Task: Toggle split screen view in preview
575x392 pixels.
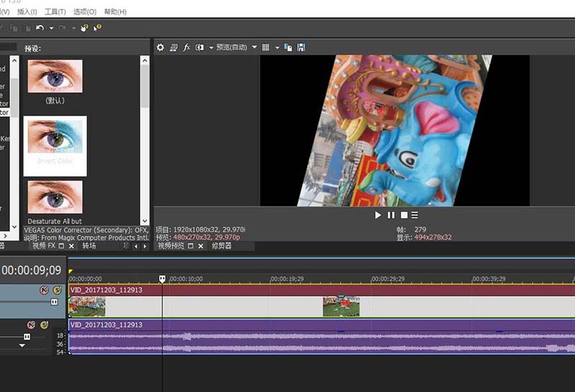Action: point(200,47)
